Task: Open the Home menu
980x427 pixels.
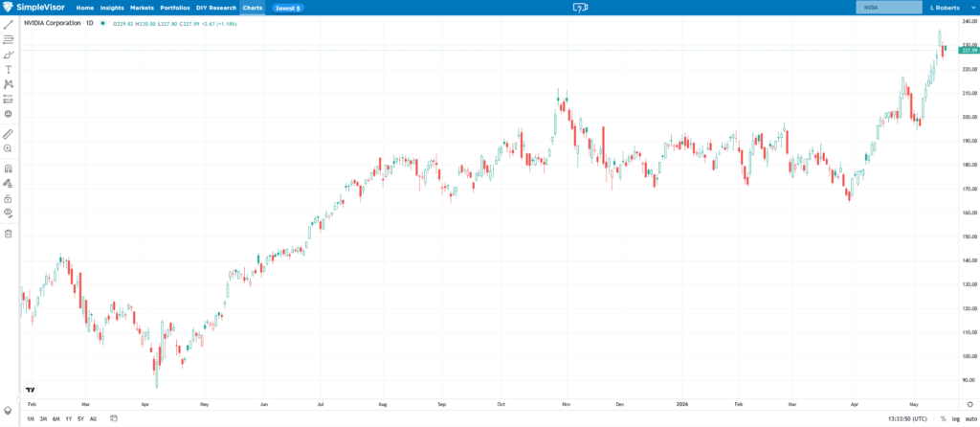Action: pyautogui.click(x=84, y=8)
